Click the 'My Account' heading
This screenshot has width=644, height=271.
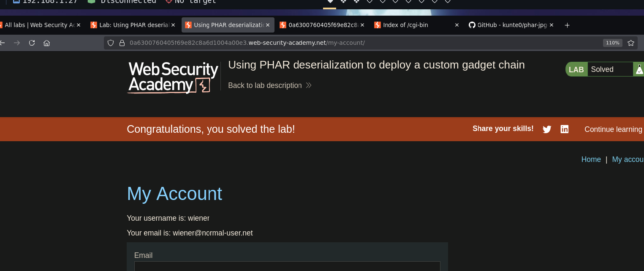pyautogui.click(x=174, y=194)
